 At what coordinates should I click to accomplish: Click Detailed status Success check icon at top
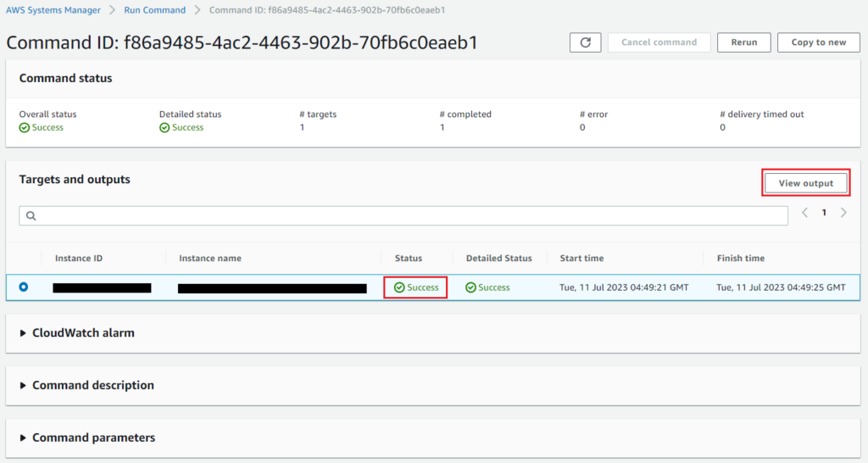point(164,128)
